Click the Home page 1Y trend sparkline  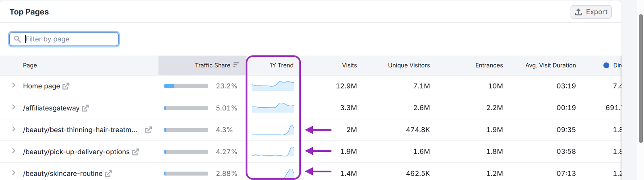click(272, 86)
